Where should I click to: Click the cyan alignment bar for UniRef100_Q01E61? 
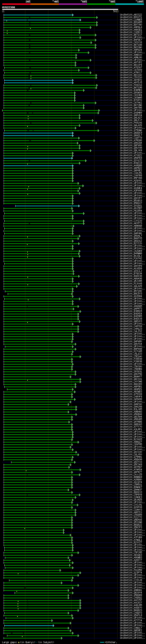47,206
